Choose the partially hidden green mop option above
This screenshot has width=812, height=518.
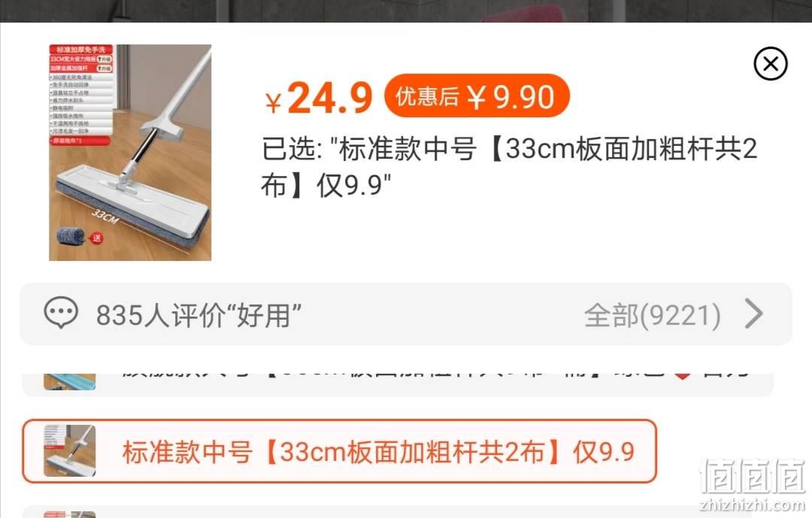[x=398, y=384]
